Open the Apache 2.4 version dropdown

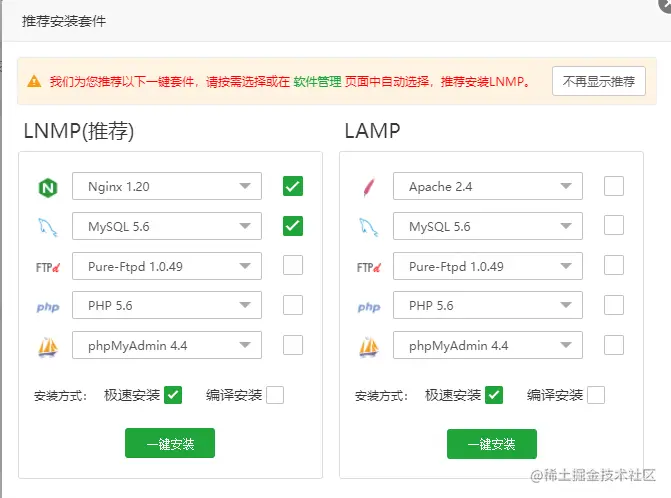click(x=488, y=186)
